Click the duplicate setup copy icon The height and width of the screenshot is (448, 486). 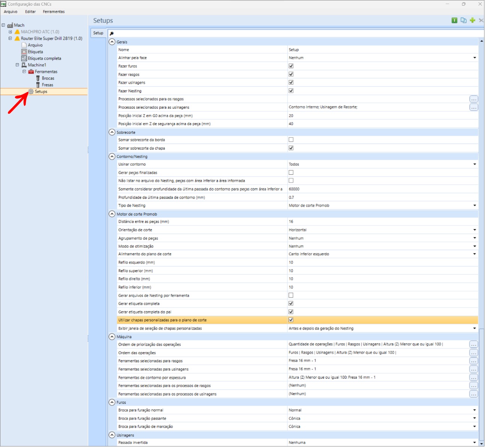(464, 20)
